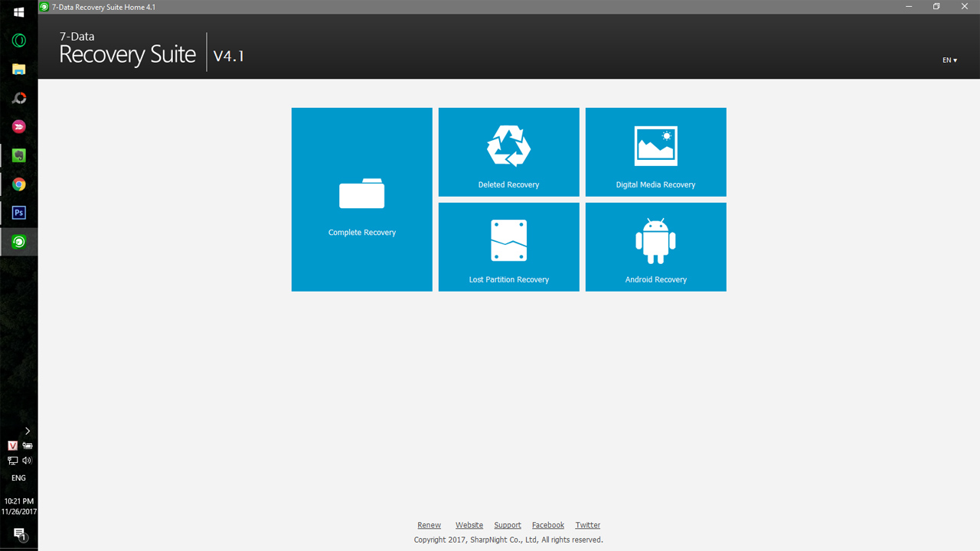Go to the Support link
The width and height of the screenshot is (980, 551).
point(508,525)
